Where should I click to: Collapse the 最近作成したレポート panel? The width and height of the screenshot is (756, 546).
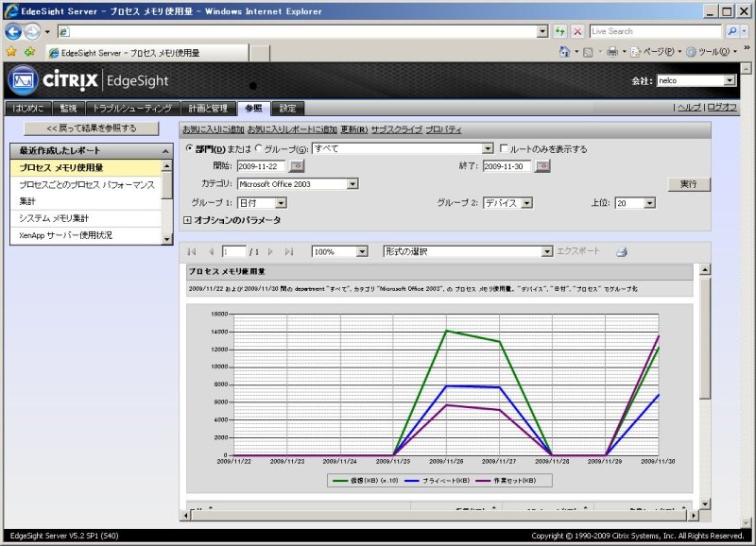165,151
